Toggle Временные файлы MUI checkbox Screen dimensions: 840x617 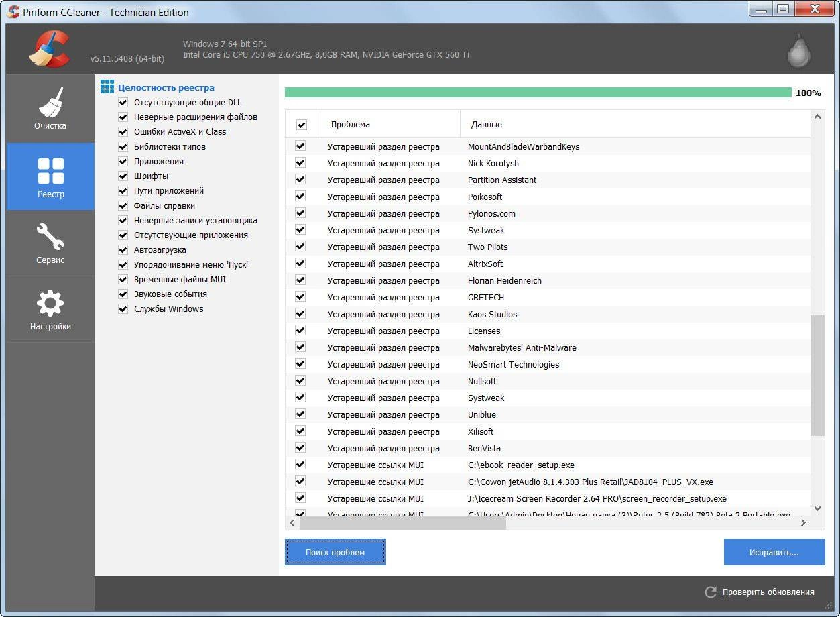click(123, 280)
